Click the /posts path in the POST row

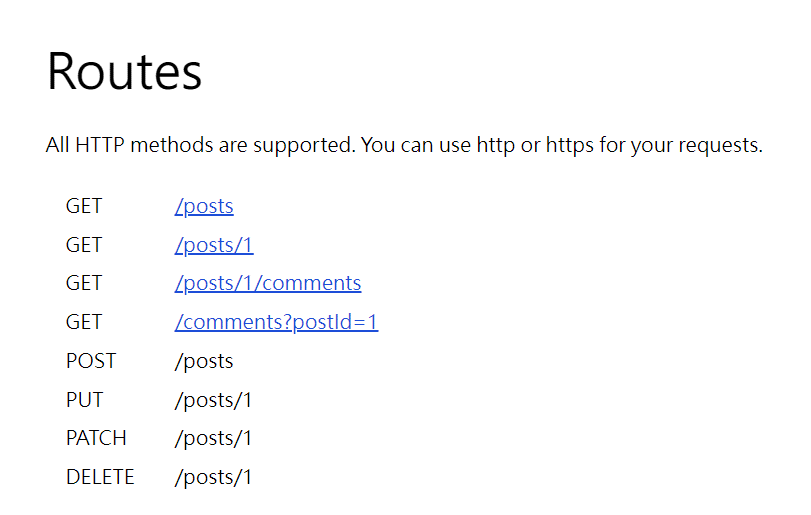204,361
